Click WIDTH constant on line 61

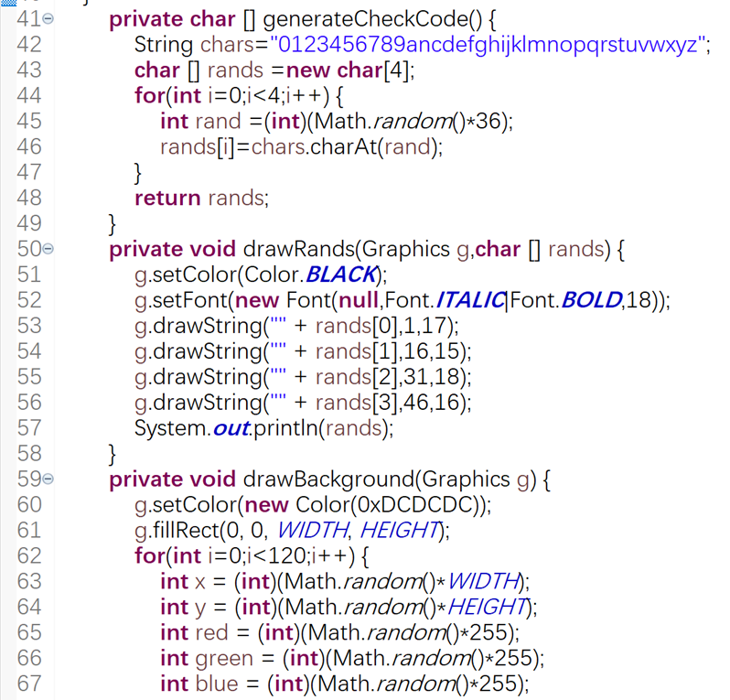[312, 531]
